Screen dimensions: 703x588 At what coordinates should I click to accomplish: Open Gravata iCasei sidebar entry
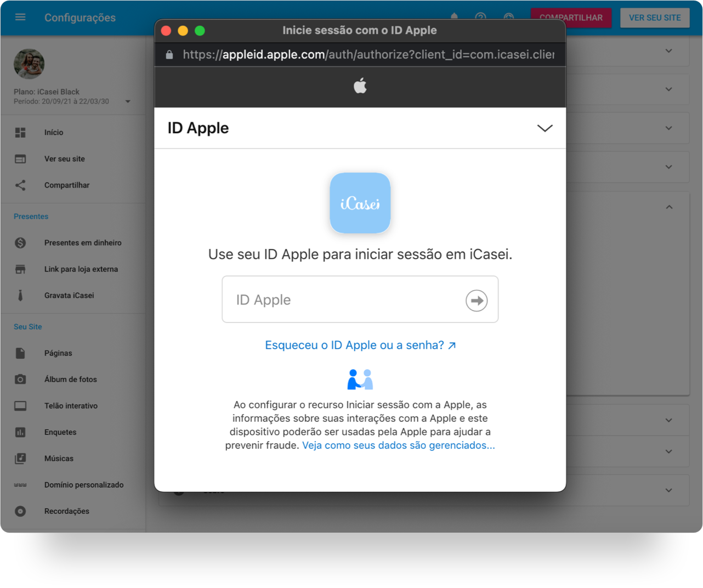(69, 296)
